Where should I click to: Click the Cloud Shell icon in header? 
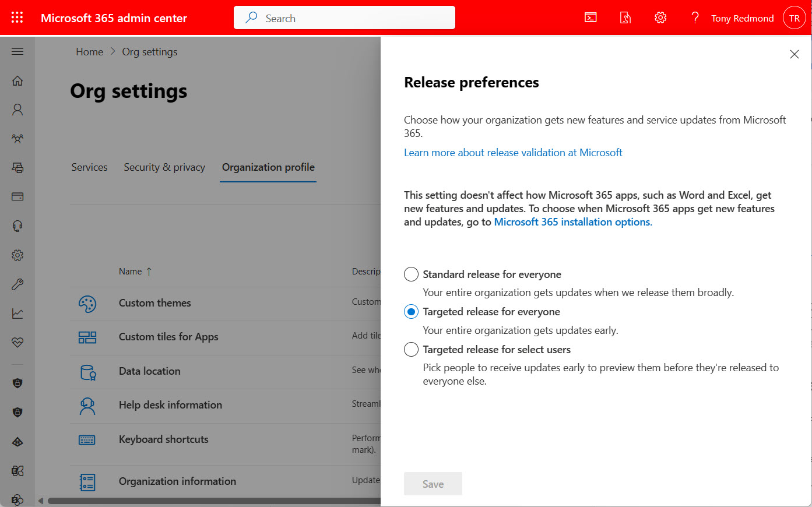click(590, 18)
